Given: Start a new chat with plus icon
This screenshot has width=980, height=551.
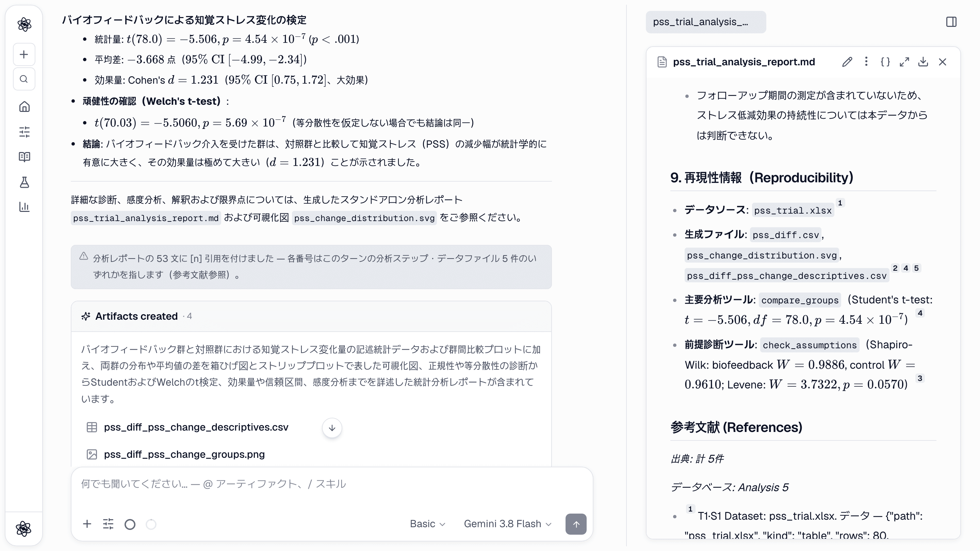Looking at the screenshot, I should click(x=24, y=54).
